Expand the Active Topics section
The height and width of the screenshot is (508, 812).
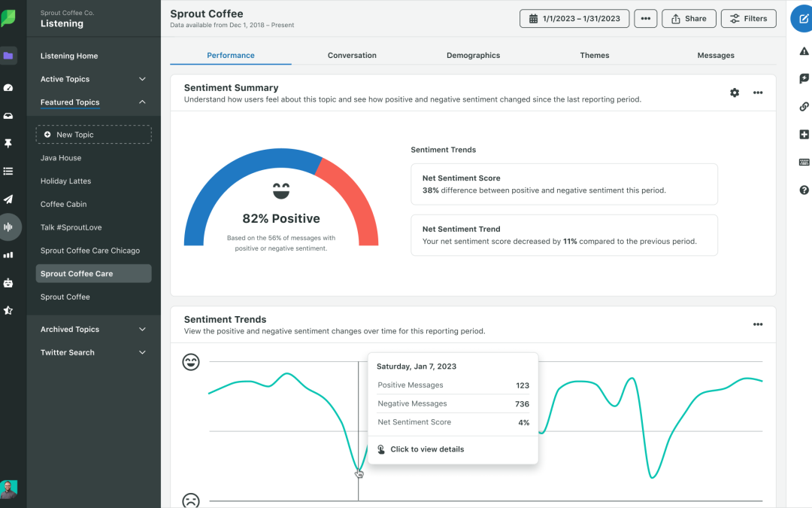pos(142,79)
